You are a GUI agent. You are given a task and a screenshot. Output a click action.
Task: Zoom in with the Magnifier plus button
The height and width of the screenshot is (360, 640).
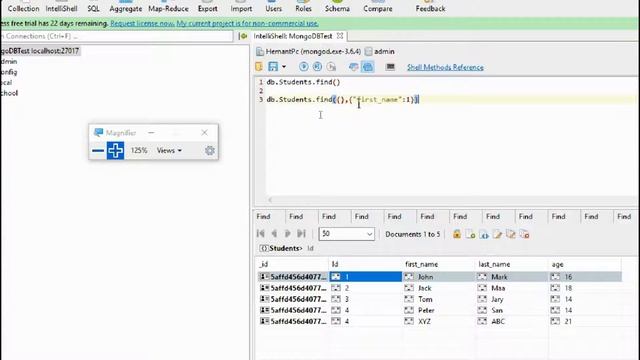point(116,151)
